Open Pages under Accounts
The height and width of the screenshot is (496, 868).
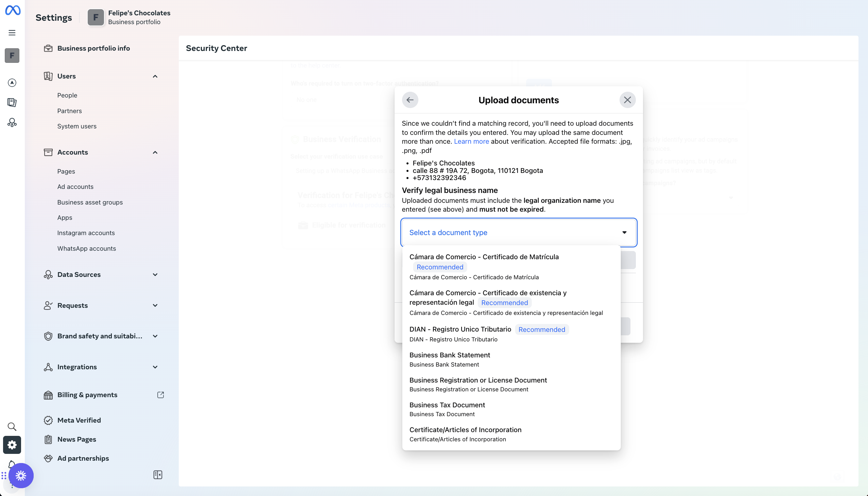pos(66,171)
